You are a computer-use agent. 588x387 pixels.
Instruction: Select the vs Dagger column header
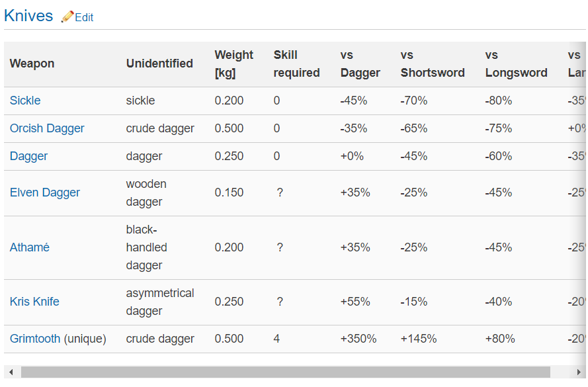(x=360, y=64)
